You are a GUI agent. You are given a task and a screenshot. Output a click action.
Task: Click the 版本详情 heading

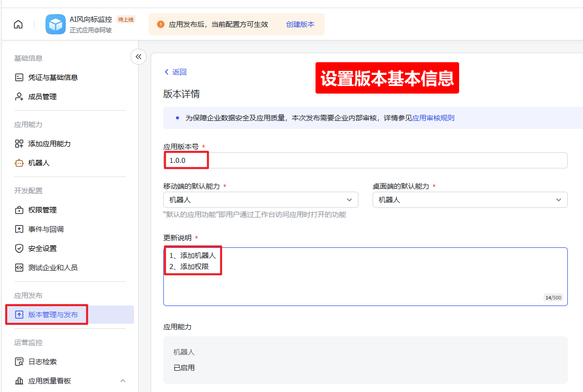coord(182,94)
